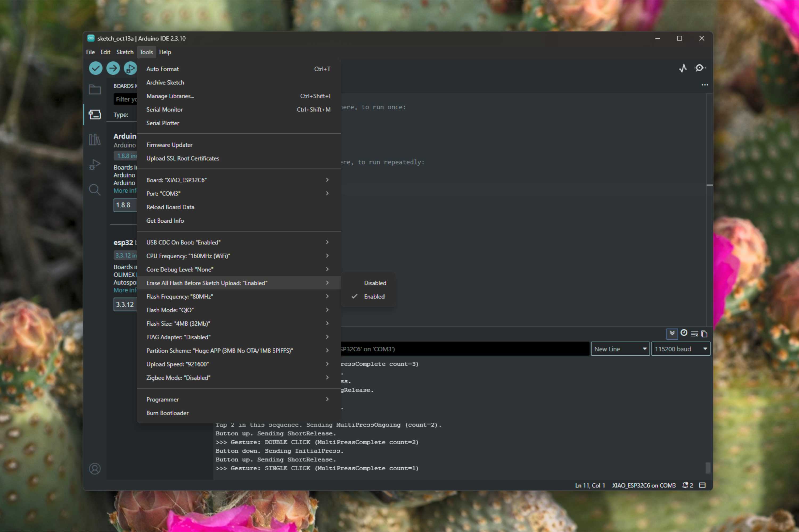Screen dimensions: 799x532
Task: Open the Search sidebar magnifier icon
Action: coord(95,190)
